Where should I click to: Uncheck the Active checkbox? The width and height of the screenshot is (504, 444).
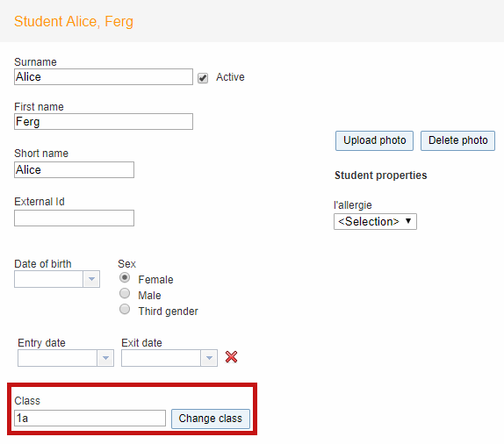click(203, 78)
